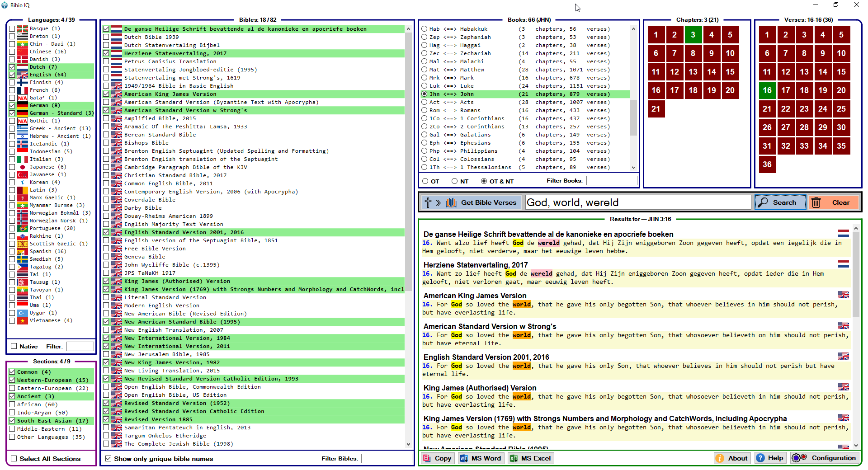Export results to MS Word
The width and height of the screenshot is (868, 470).
480,458
